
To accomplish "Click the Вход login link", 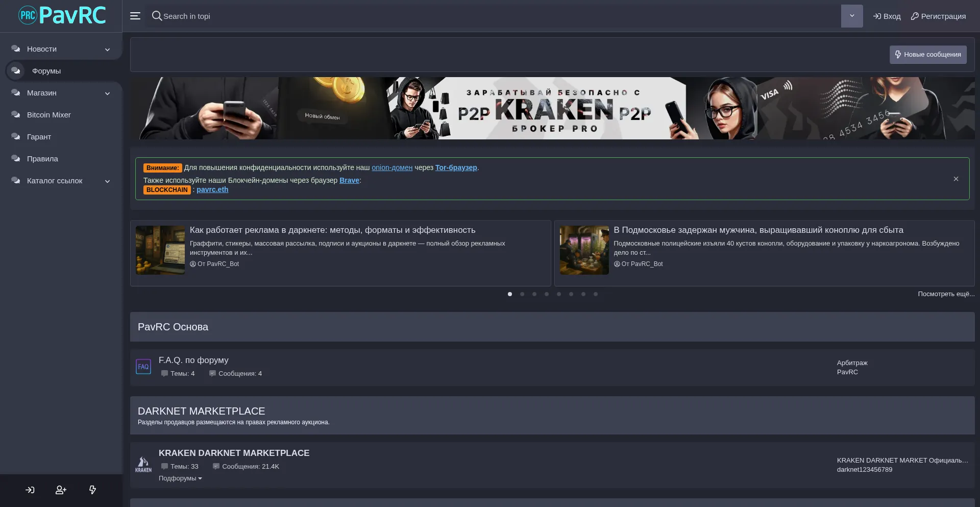I will coord(887,16).
